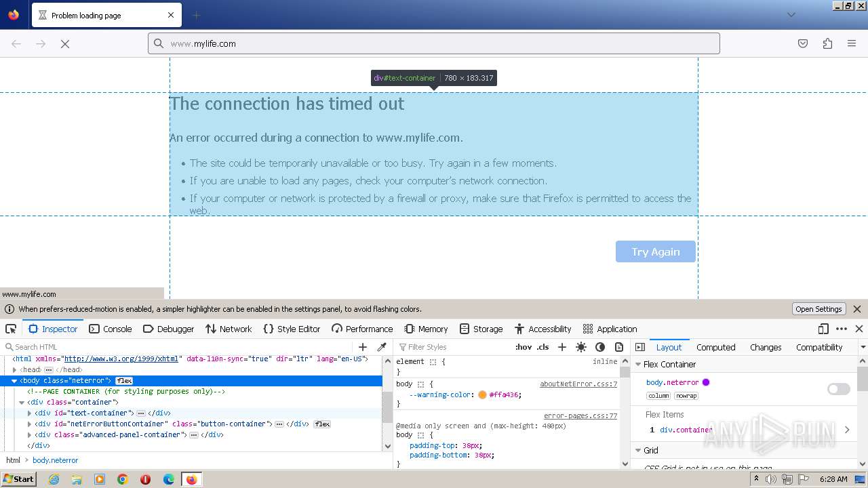
Task: Open the Firefox application menu
Action: [852, 43]
